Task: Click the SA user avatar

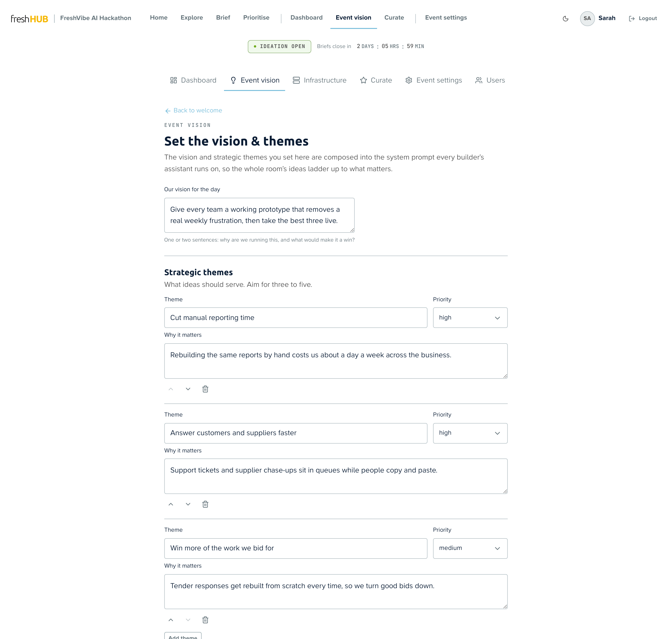Action: pyautogui.click(x=587, y=18)
